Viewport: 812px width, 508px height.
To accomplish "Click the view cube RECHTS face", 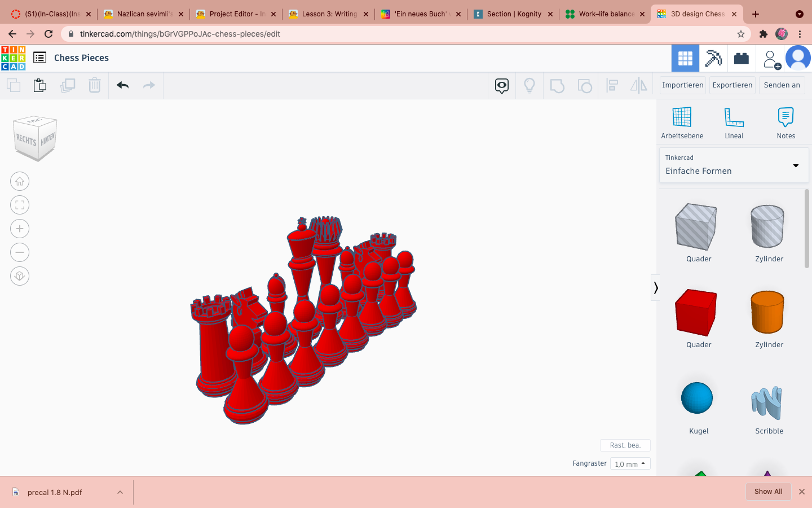I will click(x=26, y=140).
